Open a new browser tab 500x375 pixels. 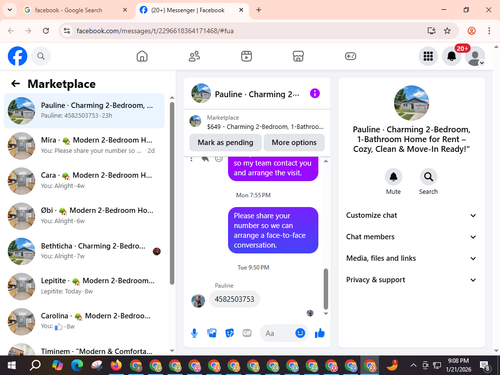259,10
